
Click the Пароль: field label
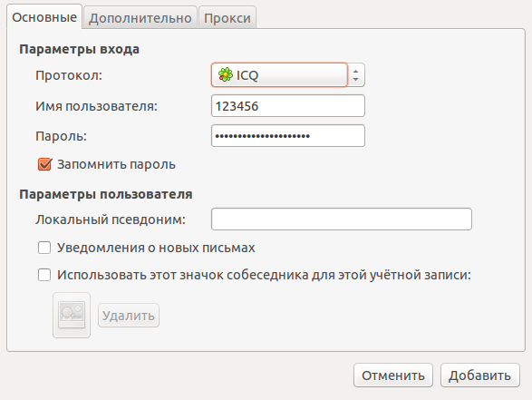click(x=61, y=136)
